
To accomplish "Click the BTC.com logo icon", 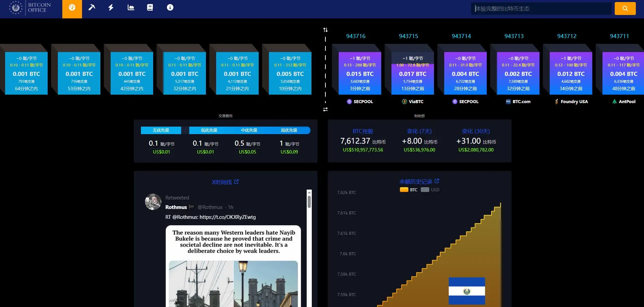I will point(508,101).
